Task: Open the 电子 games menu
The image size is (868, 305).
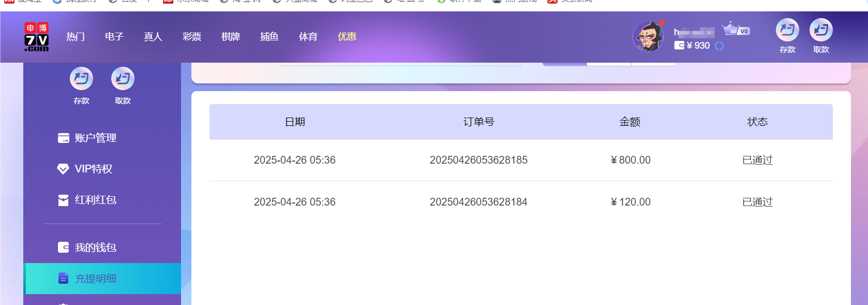Action: point(114,37)
